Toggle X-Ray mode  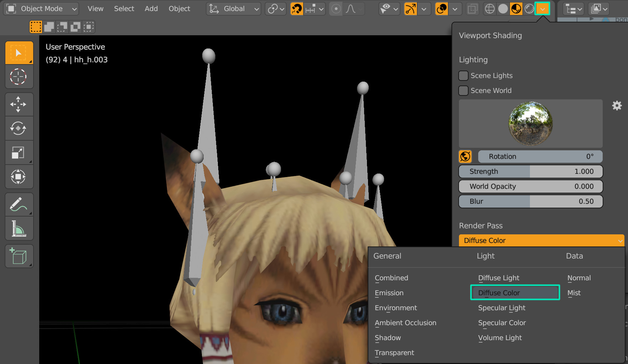click(x=473, y=9)
